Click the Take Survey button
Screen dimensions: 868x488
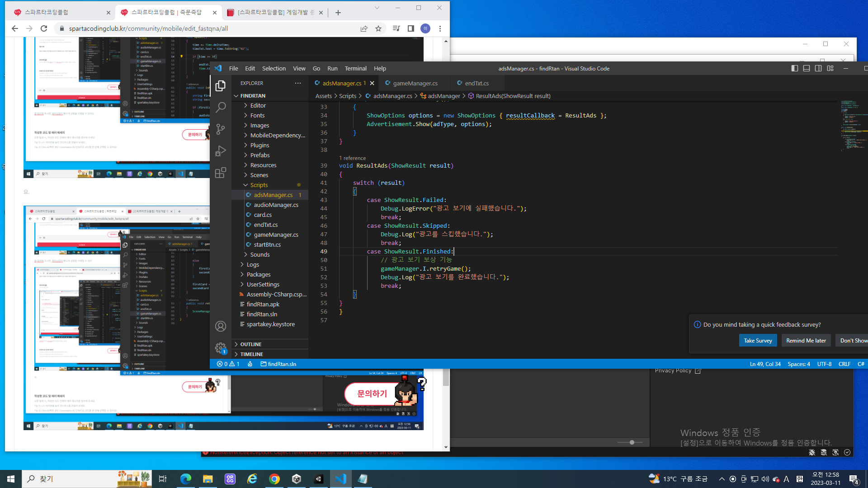(x=758, y=341)
